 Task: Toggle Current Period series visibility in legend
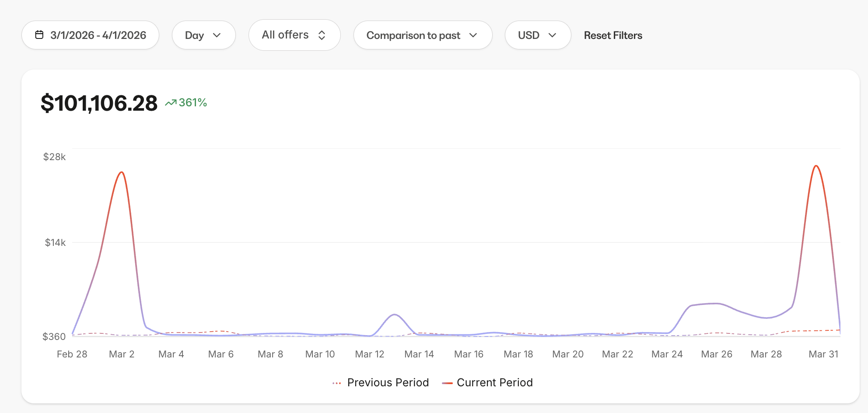pyautogui.click(x=494, y=382)
